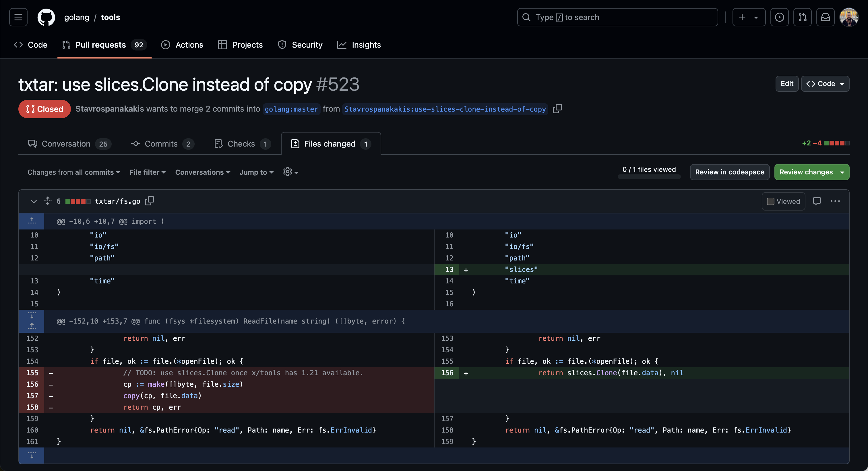The image size is (868, 471).
Task: Expand lines up before ReadFile hunk
Action: [31, 326]
